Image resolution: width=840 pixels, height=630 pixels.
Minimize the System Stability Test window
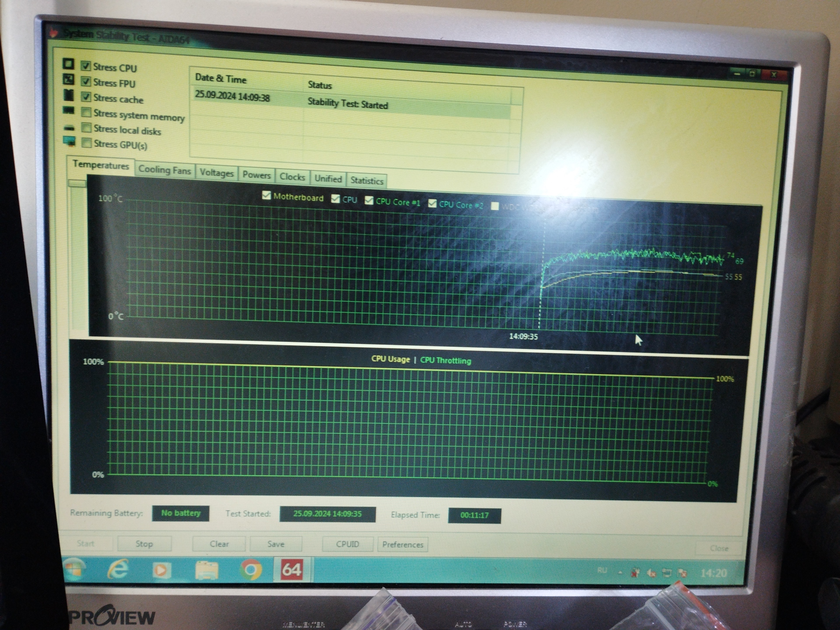click(x=737, y=74)
